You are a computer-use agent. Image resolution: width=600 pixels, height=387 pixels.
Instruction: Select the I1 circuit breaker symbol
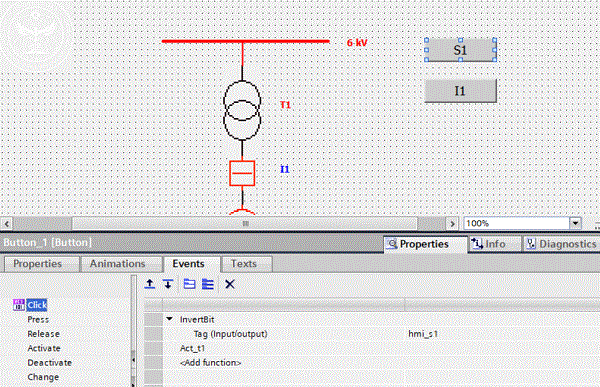click(x=242, y=173)
